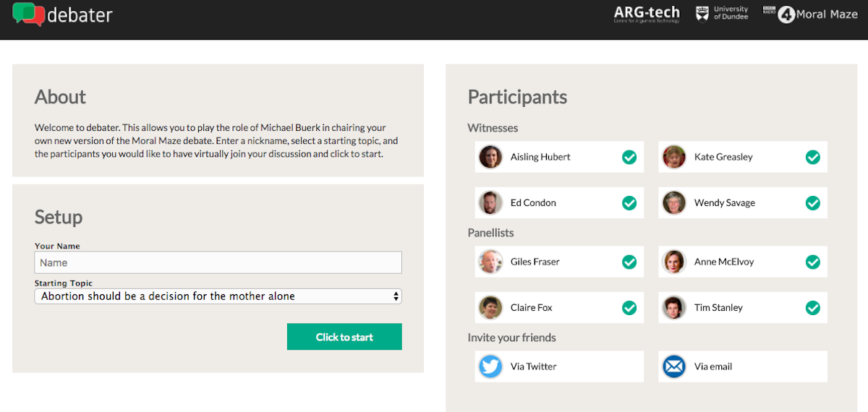Focus the Your Name input field
This screenshot has height=412, width=868.
click(218, 262)
